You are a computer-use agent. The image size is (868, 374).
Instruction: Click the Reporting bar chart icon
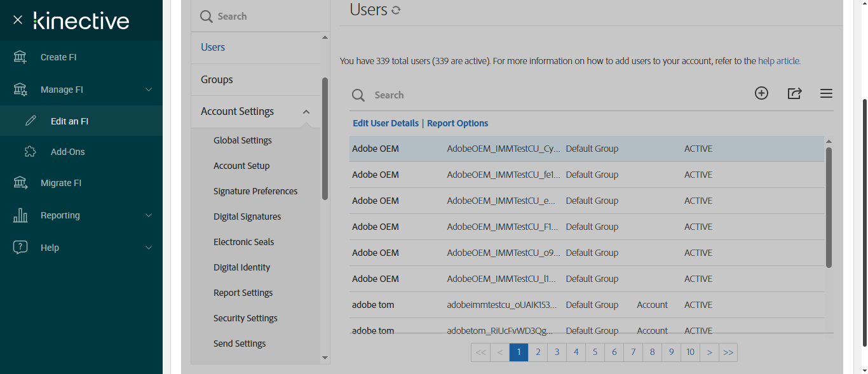(x=20, y=215)
